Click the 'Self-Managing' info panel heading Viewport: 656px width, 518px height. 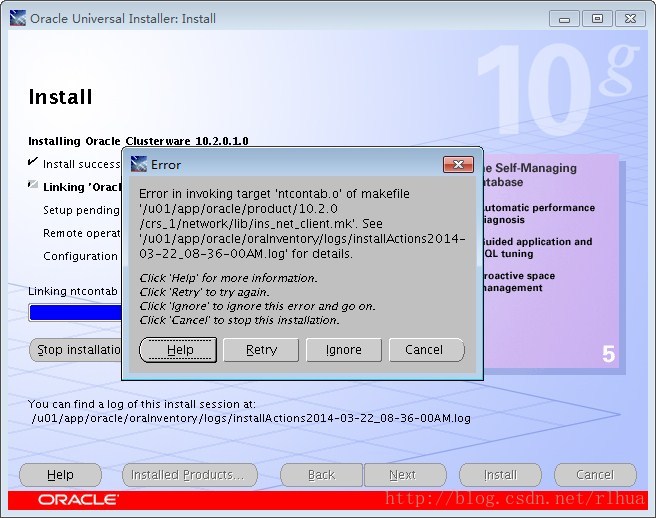[529, 175]
